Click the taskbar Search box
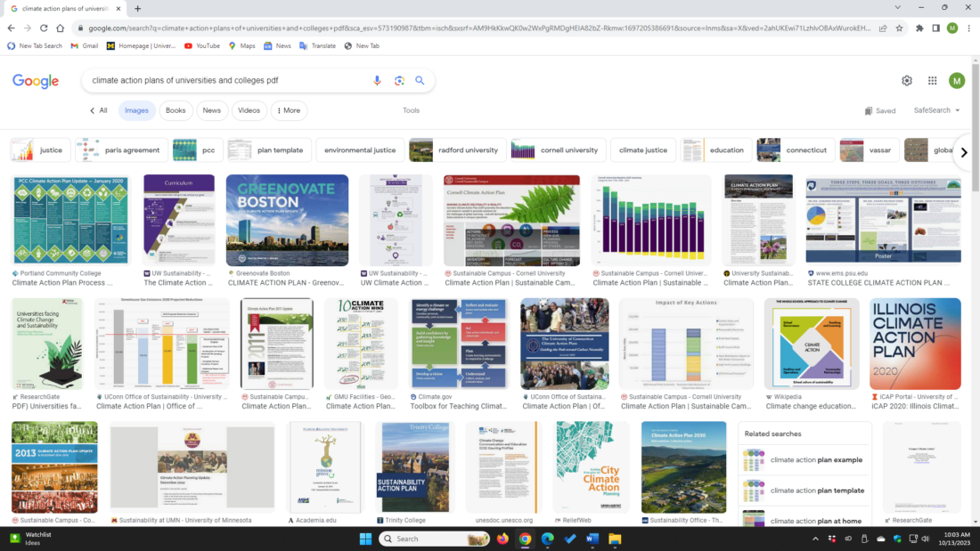 (x=435, y=539)
